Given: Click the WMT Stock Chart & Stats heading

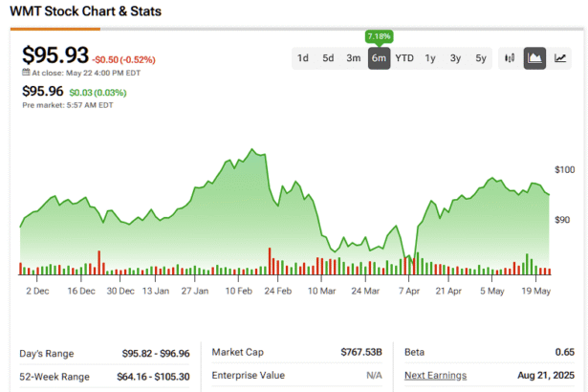Looking at the screenshot, I should point(85,11).
